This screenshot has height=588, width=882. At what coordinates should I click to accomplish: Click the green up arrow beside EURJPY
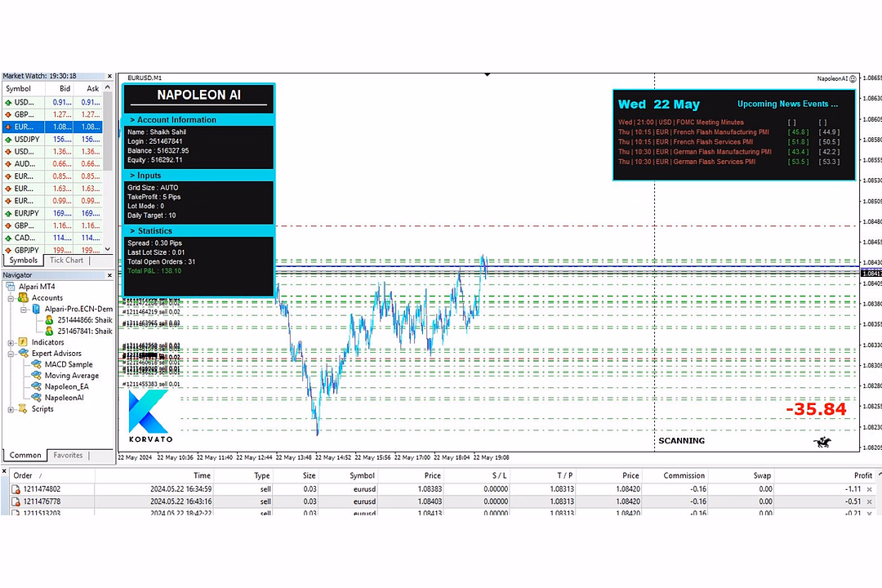pyautogui.click(x=8, y=213)
